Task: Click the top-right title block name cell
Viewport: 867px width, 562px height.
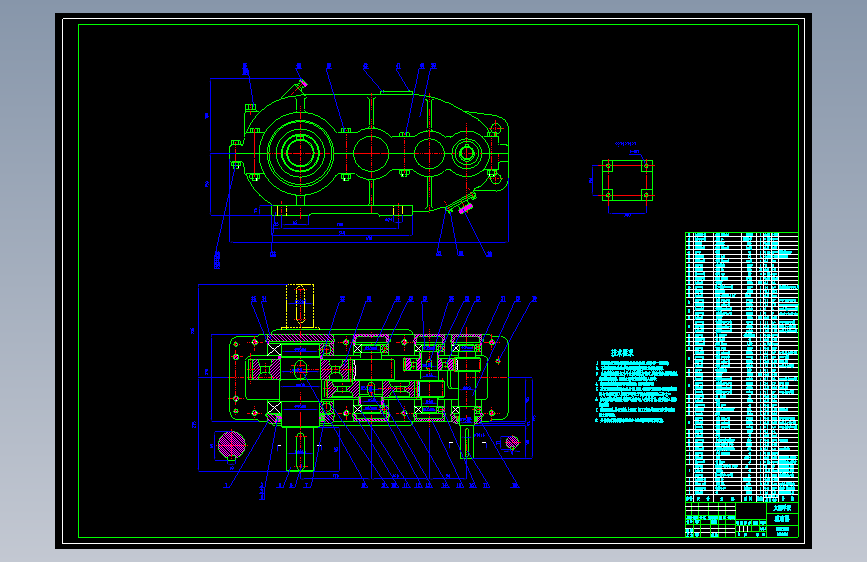Action: [x=782, y=508]
